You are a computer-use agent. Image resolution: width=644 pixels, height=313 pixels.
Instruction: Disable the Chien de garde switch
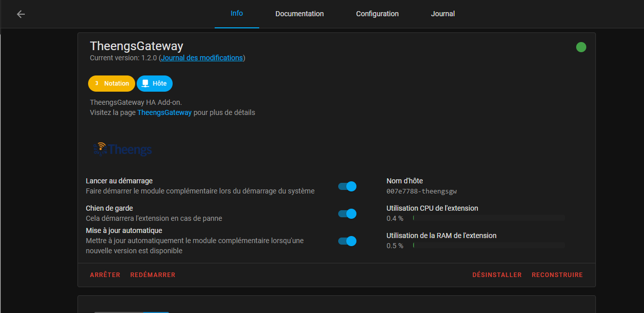pos(347,214)
